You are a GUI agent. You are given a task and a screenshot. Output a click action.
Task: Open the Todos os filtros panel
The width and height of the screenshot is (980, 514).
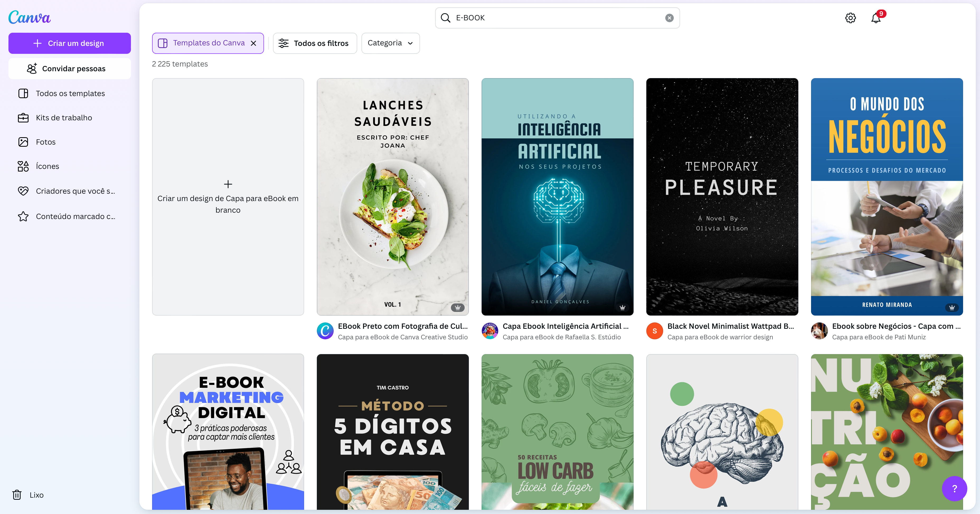(x=315, y=43)
